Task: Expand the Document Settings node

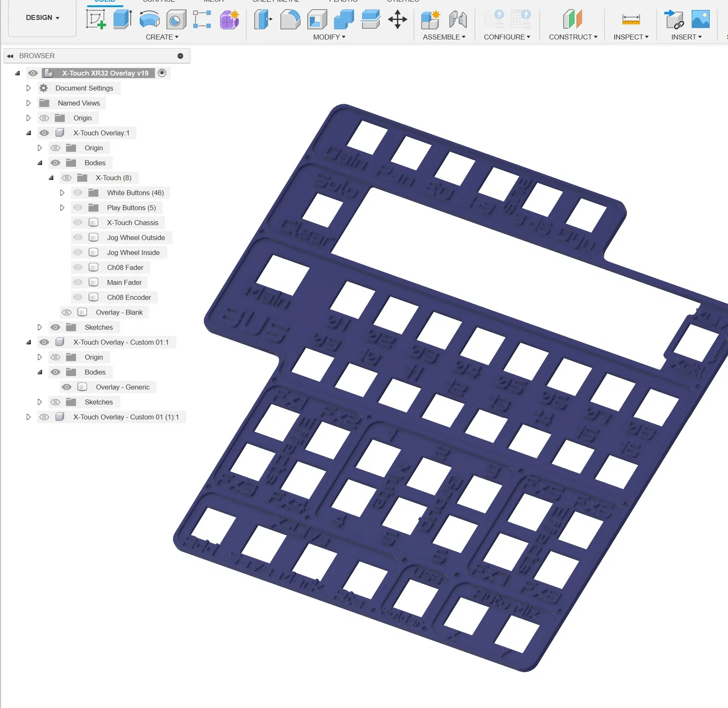Action: (28, 88)
